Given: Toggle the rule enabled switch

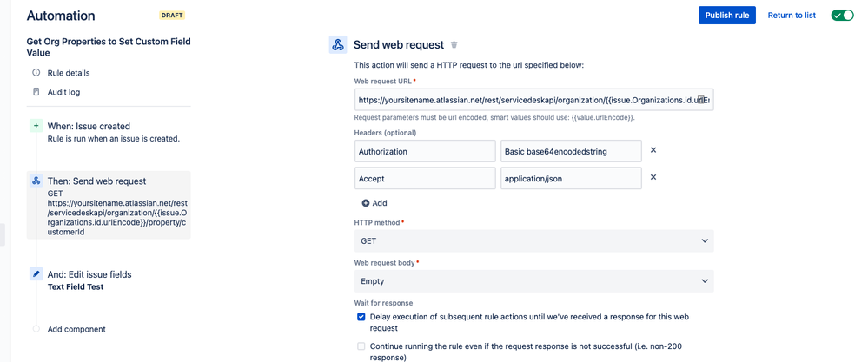Looking at the screenshot, I should (x=842, y=16).
